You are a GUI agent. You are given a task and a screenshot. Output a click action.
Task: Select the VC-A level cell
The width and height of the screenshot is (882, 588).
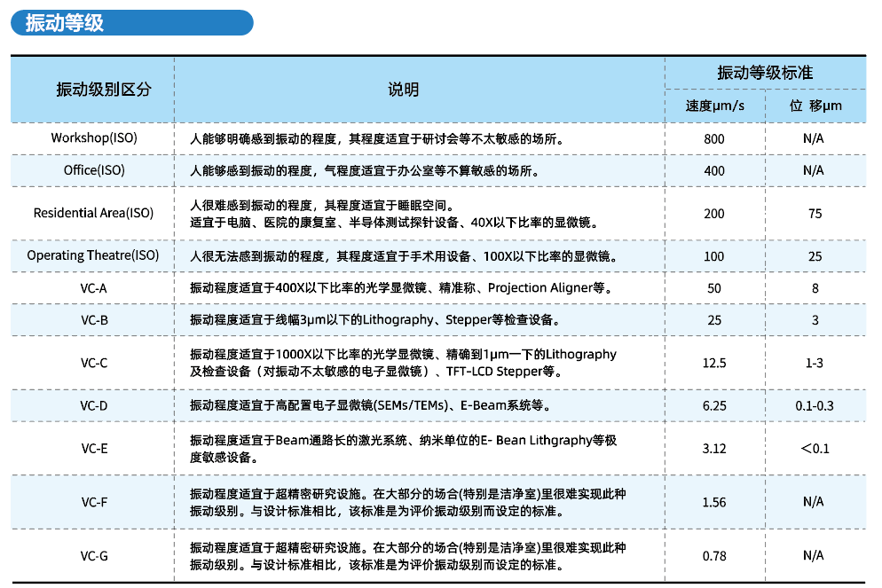tap(94, 288)
